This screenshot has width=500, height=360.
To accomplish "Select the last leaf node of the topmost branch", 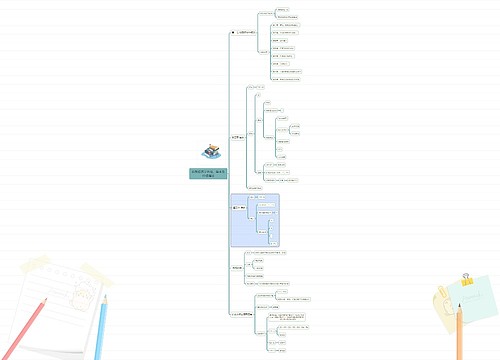I will pos(286,79).
